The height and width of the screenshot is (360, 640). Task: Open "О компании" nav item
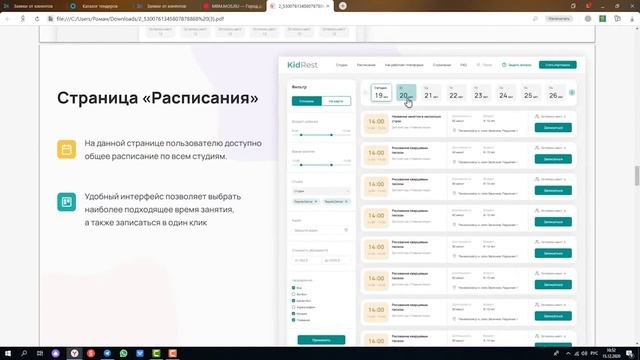[x=442, y=65]
